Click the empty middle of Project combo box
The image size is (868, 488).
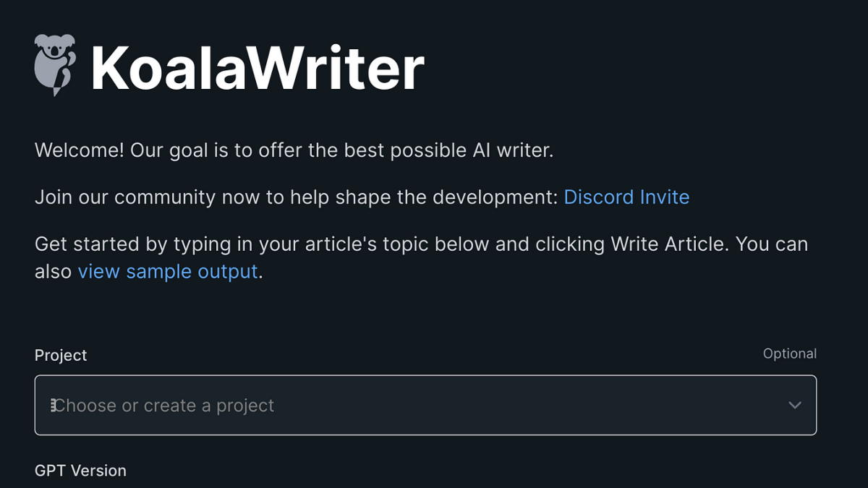tap(506, 406)
